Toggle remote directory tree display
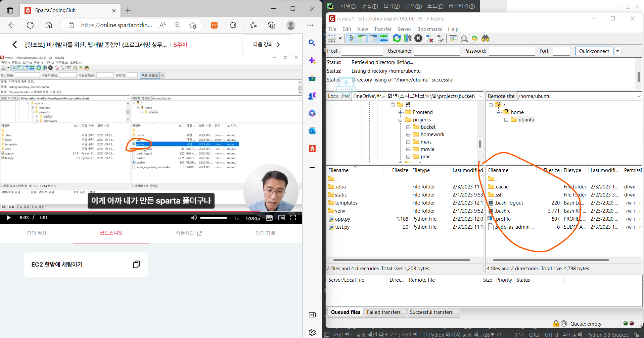Image resolution: width=644 pixels, height=338 pixels. [373, 39]
